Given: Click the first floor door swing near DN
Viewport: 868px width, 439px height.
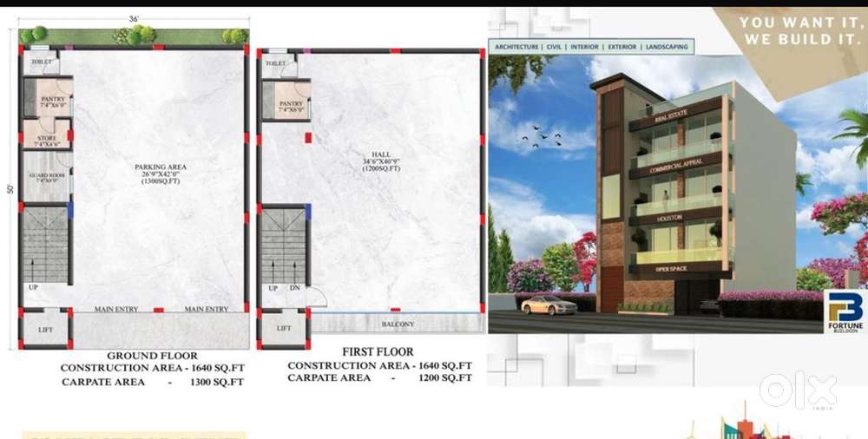Looking at the screenshot, I should 317,298.
